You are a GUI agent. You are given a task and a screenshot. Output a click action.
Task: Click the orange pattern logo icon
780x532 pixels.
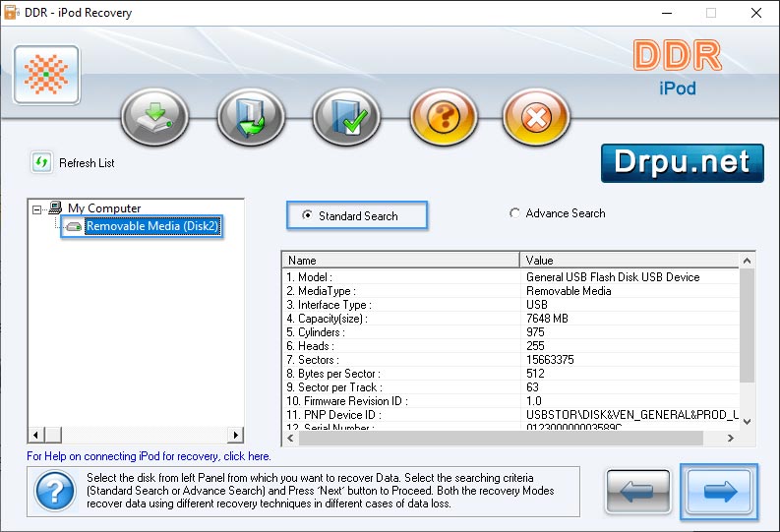coord(47,75)
